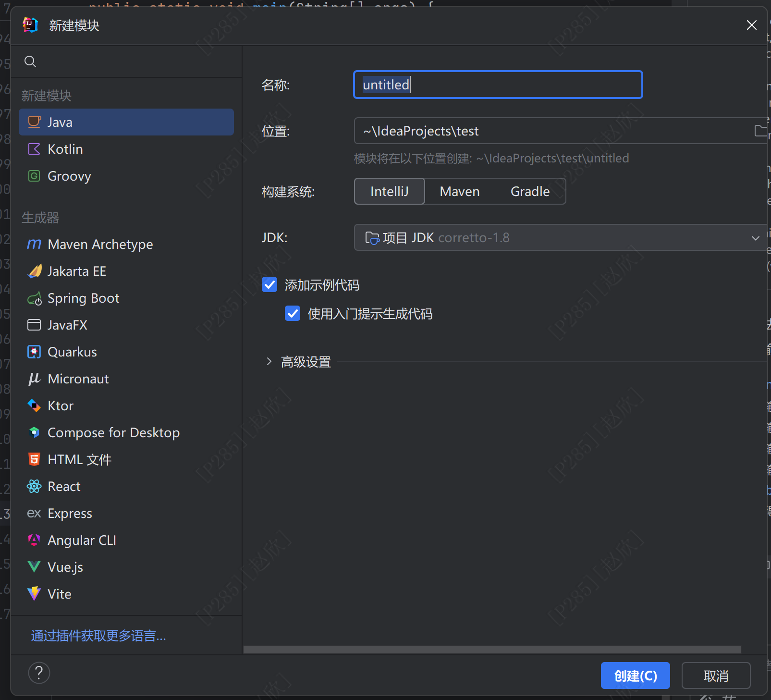Open the JDK dropdown
This screenshot has height=700, width=771.
[x=560, y=237]
